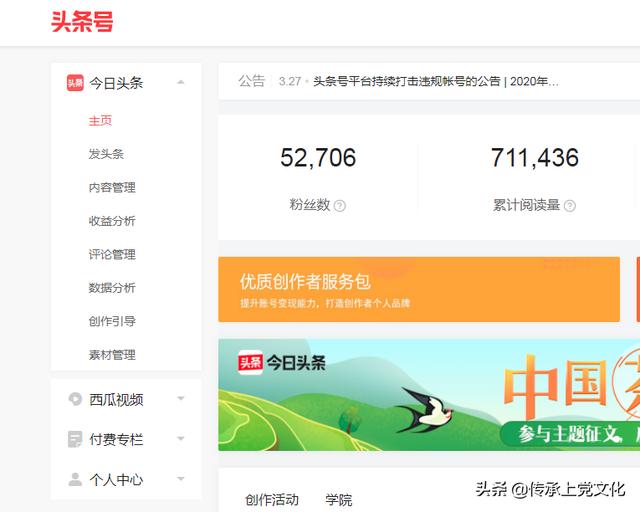
Task: Click the cumulative reads number 711,436
Action: pyautogui.click(x=535, y=158)
